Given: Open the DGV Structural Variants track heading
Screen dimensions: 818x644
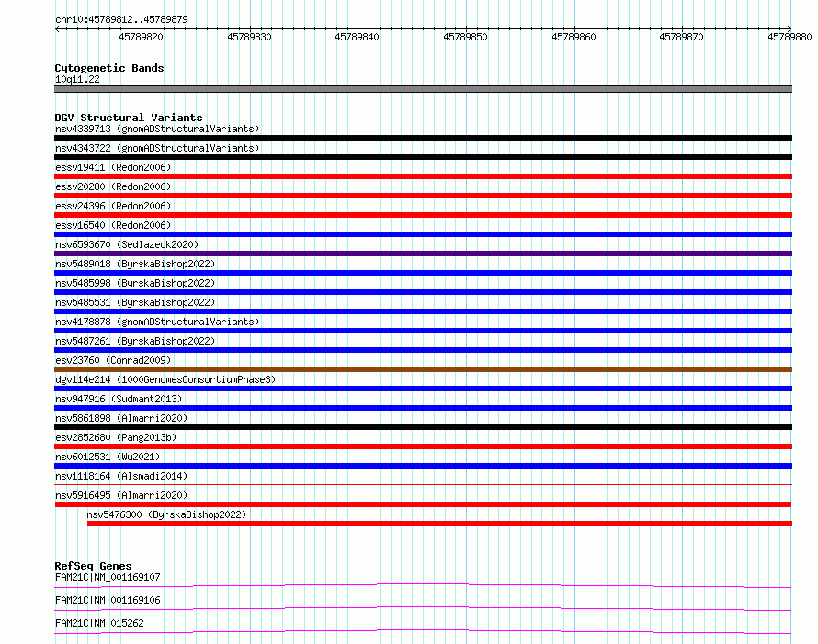Looking at the screenshot, I should (129, 118).
